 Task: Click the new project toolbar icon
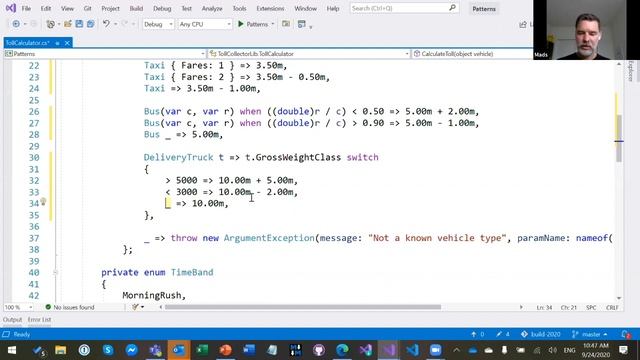50,24
